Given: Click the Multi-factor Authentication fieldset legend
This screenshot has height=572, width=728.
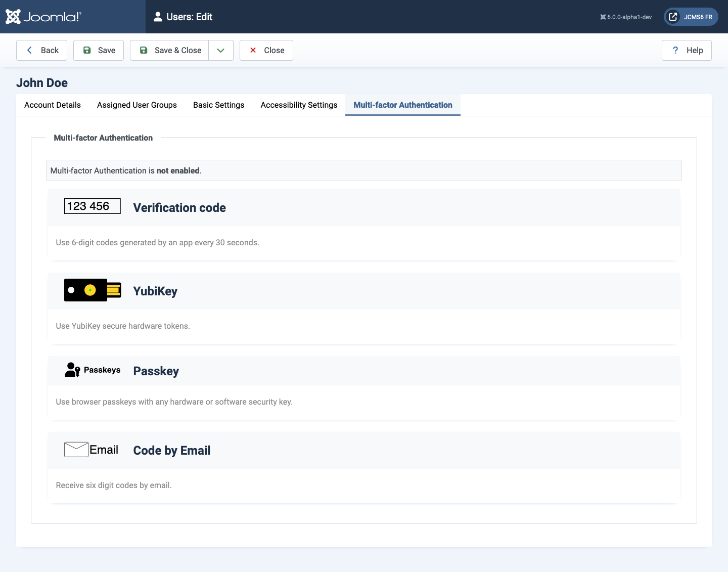Looking at the screenshot, I should pyautogui.click(x=103, y=138).
